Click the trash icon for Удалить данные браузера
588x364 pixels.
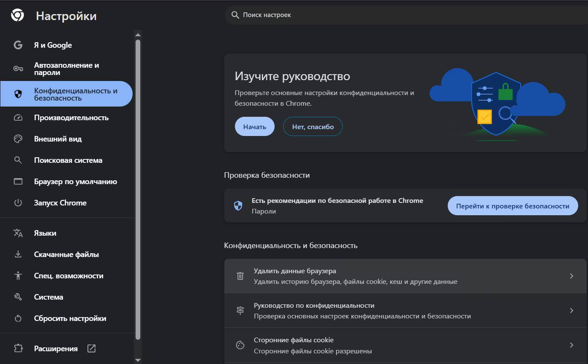(240, 276)
